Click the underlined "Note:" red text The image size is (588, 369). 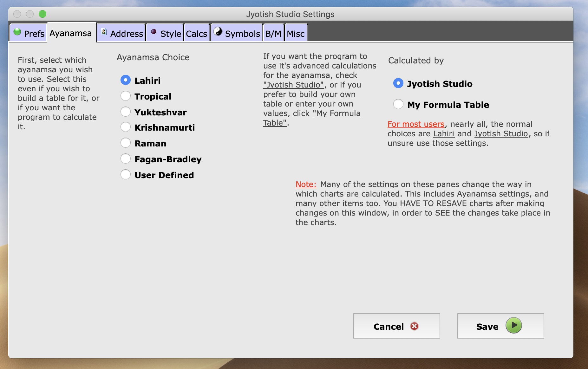306,184
